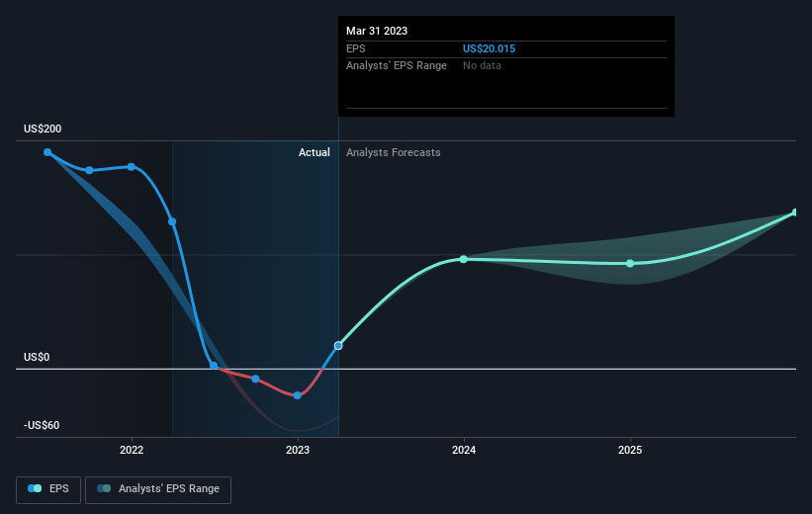
Task: Click the EPS point where line crosses US$0
Action: (214, 366)
